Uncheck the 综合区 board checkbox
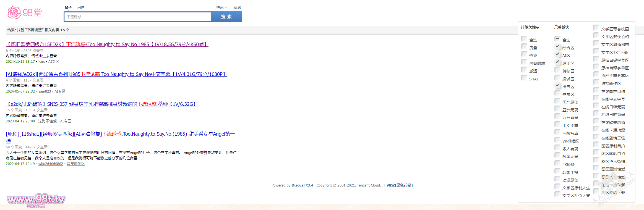The image size is (644, 210). pos(557,46)
